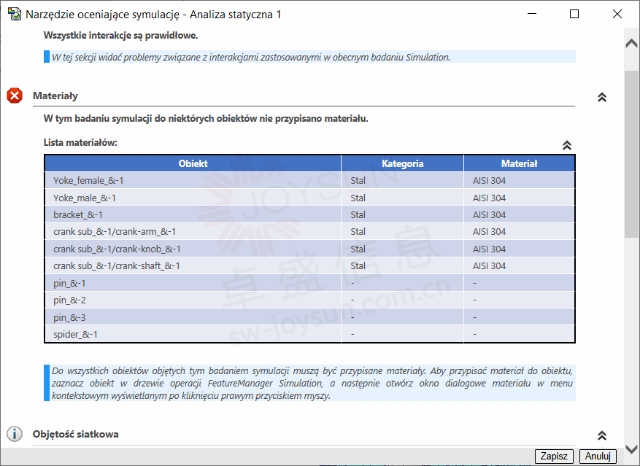Screen dimensions: 640x466
Task: Select the pin_&-1 object row
Action: [x=310, y=283]
